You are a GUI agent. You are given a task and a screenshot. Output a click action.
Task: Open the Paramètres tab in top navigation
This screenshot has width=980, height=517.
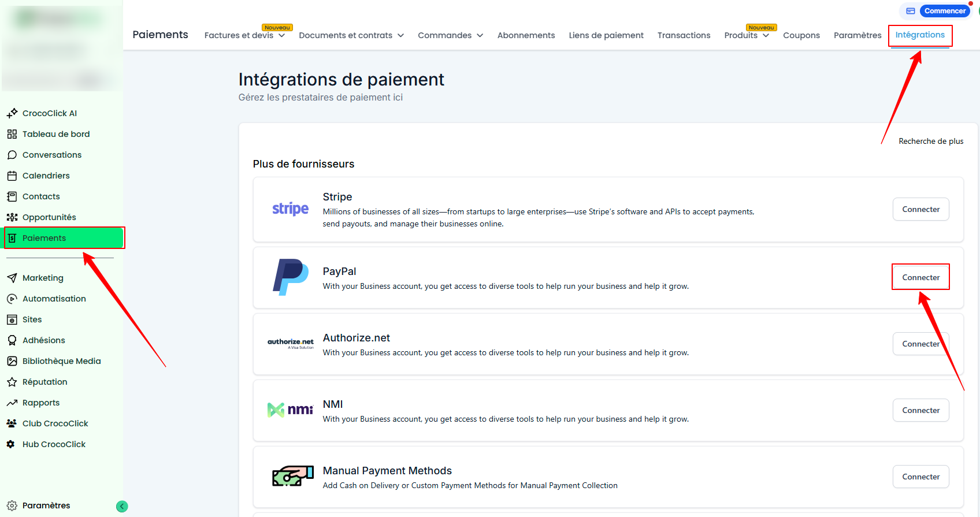(x=857, y=35)
